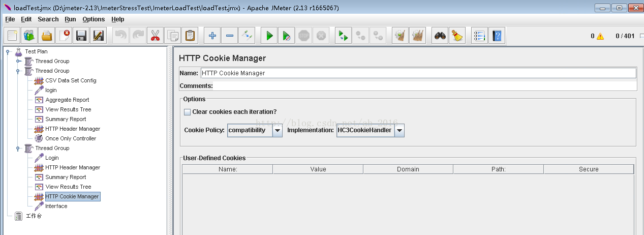
Task: Click Remote Shutdown All icon
Action: point(378,36)
